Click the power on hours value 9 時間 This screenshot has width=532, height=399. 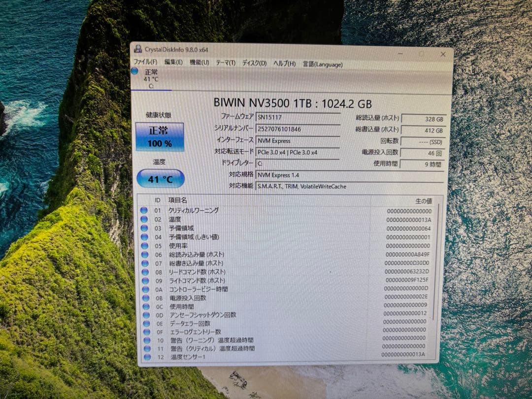tap(421, 164)
